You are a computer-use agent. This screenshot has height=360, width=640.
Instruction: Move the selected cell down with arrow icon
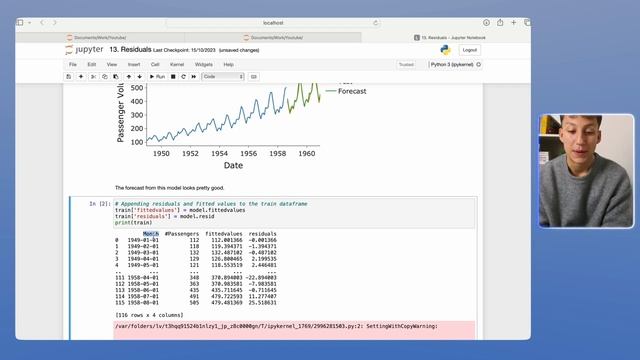(x=140, y=77)
